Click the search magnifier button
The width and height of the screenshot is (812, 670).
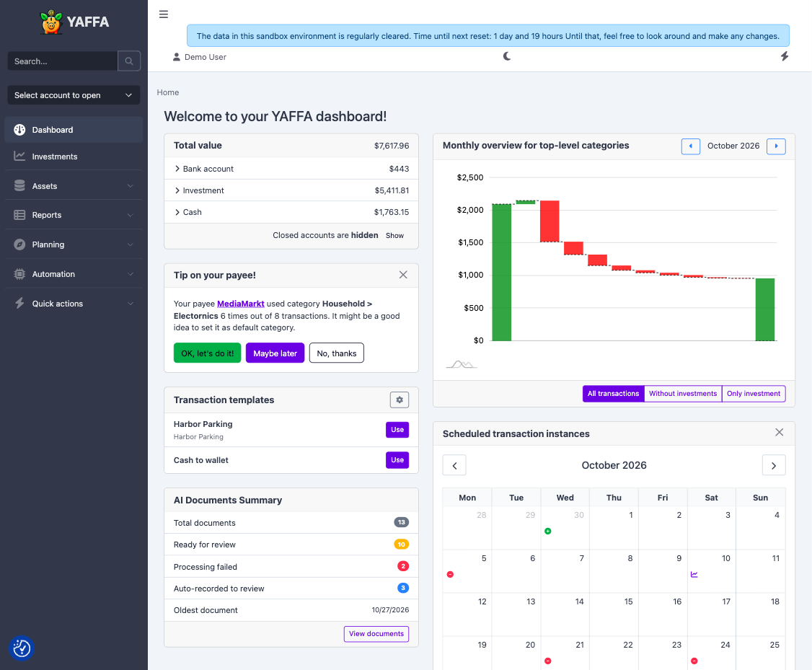pos(129,61)
